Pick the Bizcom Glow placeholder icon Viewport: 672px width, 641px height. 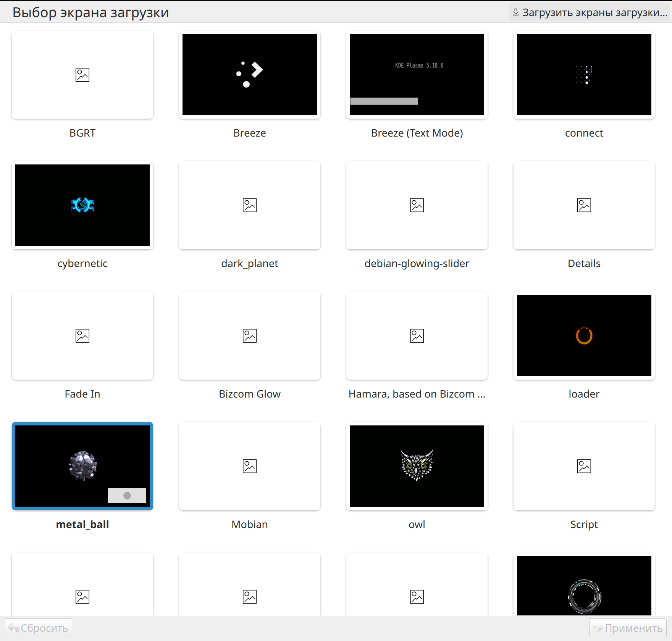[x=250, y=336]
